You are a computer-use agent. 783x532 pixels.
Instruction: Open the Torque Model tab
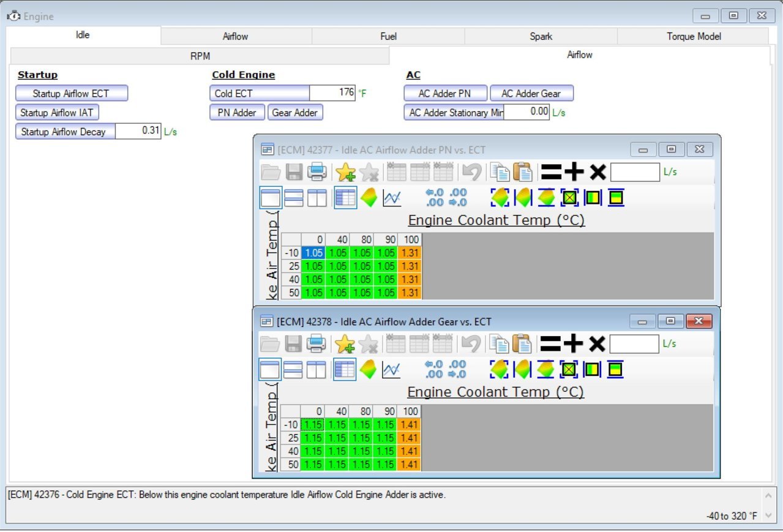[x=694, y=36]
